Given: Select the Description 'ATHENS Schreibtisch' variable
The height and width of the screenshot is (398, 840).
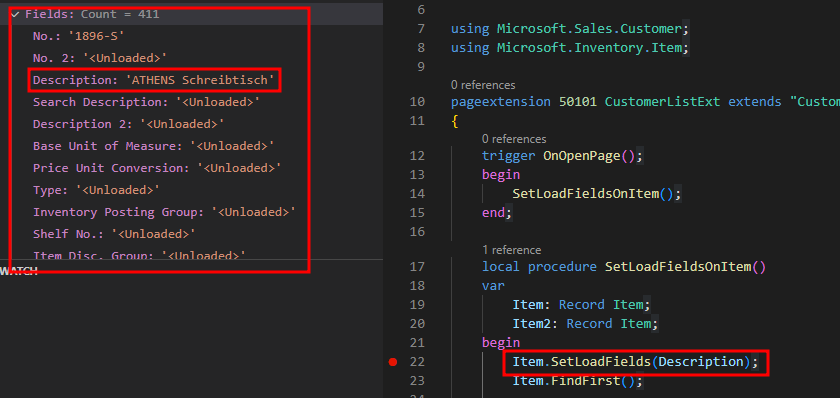Looking at the screenshot, I should (154, 80).
